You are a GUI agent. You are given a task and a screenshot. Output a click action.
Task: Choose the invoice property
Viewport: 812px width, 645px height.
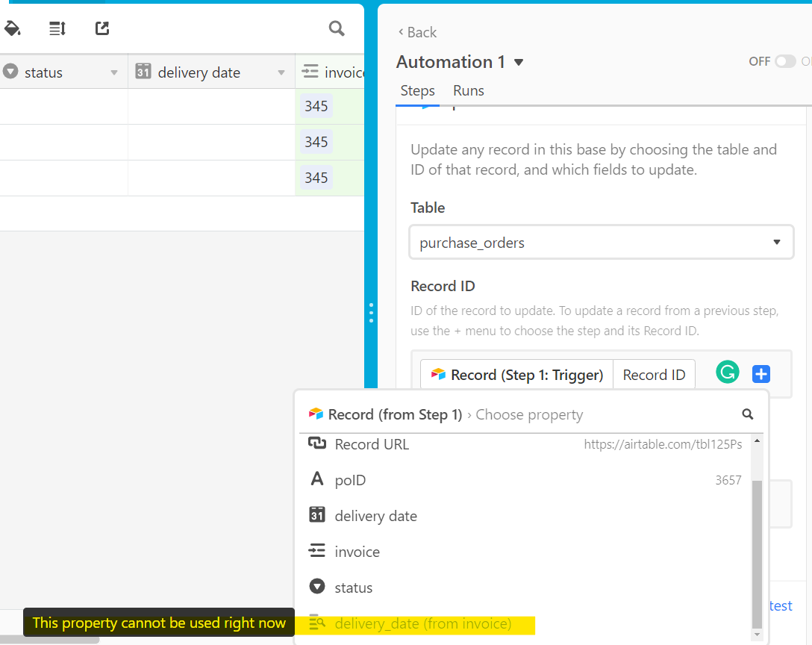525,551
